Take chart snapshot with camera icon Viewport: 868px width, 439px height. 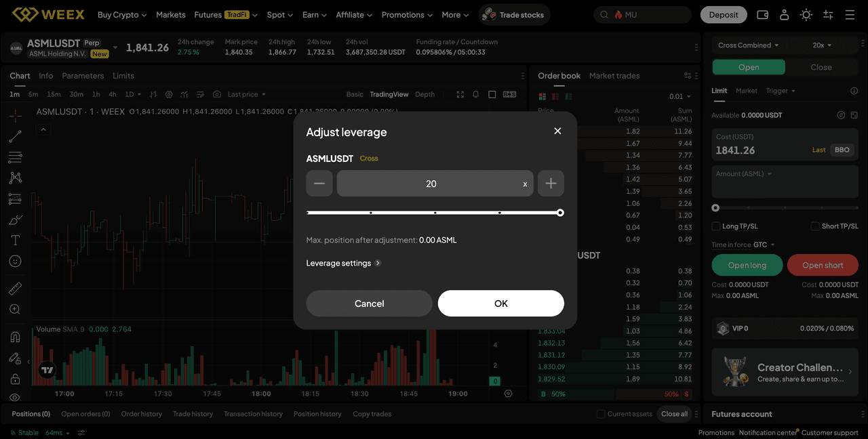click(217, 94)
